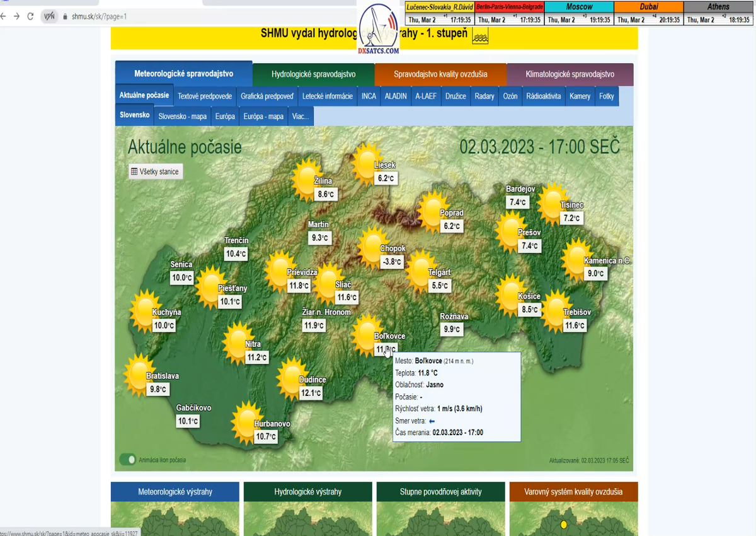Click the browser reload icon
The image size is (756, 536).
coord(30,16)
